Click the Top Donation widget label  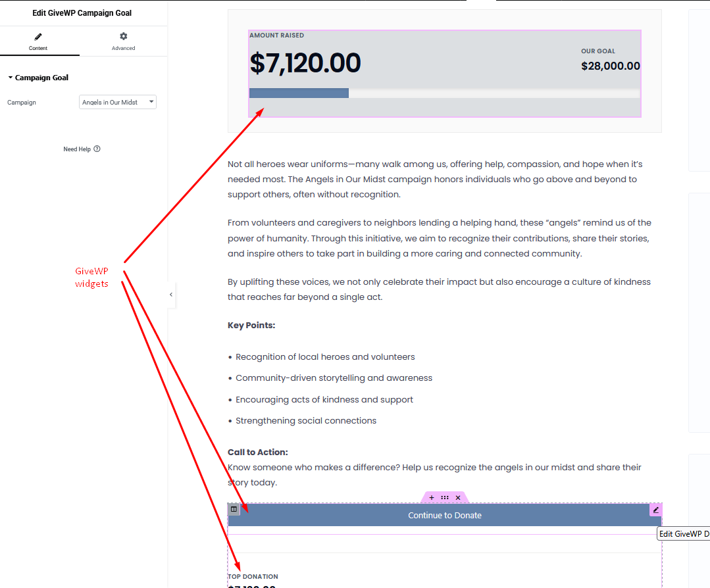253,577
